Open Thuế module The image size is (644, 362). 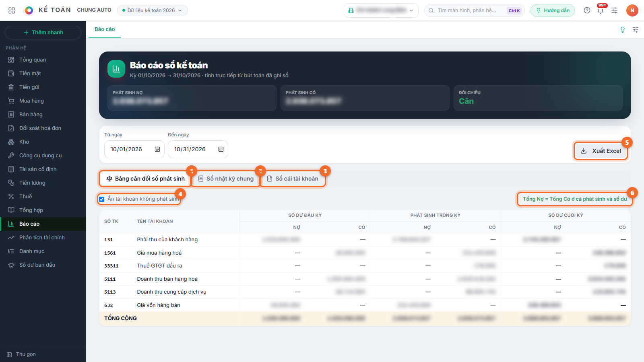coord(43,196)
